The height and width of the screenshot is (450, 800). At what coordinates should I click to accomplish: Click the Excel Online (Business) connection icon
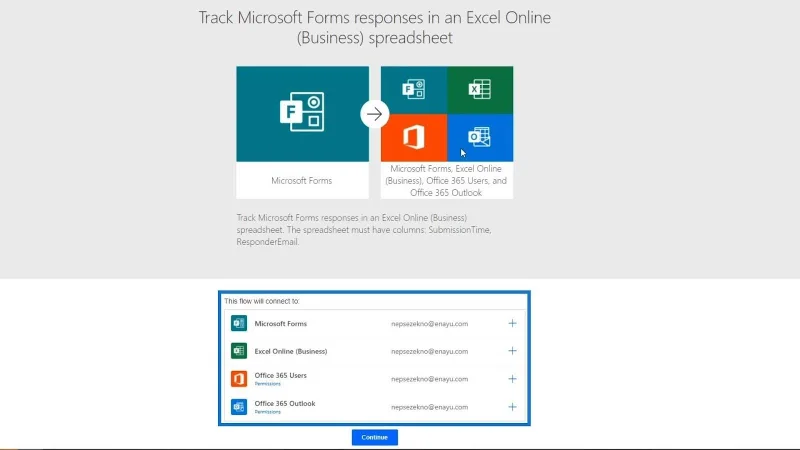[239, 351]
